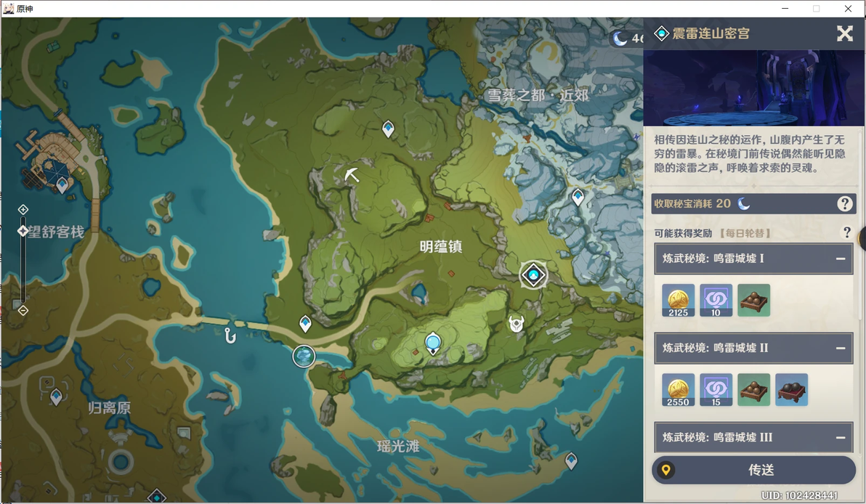Click the 瑶光滩 map label
The height and width of the screenshot is (504, 866).
[x=398, y=446]
